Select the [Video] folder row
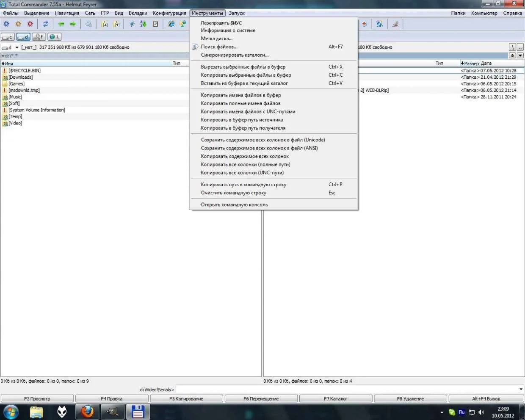This screenshot has width=525, height=420. pyautogui.click(x=95, y=123)
